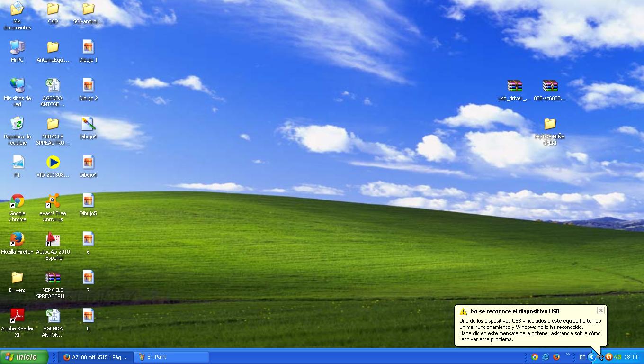This screenshot has width=644, height=364.
Task: Switch to the 8 - Paint taskbar button
Action: (x=171, y=357)
